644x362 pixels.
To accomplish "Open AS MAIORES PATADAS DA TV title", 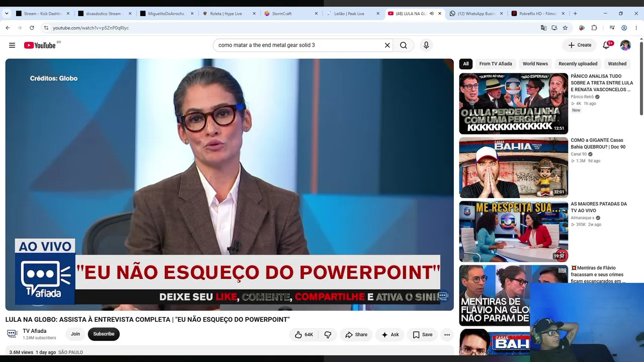I will (599, 207).
